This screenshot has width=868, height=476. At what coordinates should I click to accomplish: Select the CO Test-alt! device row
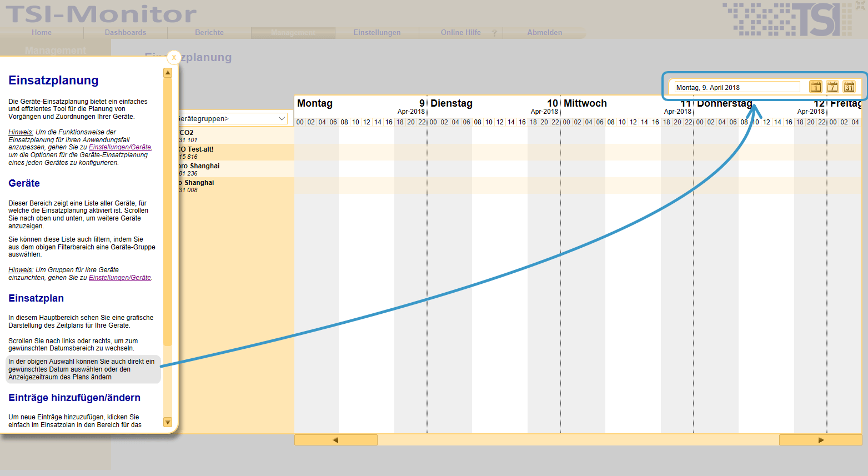[236, 153]
